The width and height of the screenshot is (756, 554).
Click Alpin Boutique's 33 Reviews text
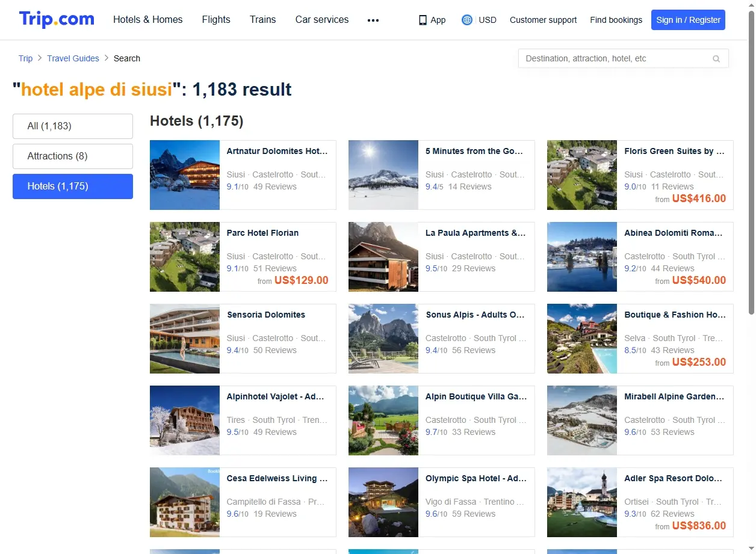(x=474, y=432)
